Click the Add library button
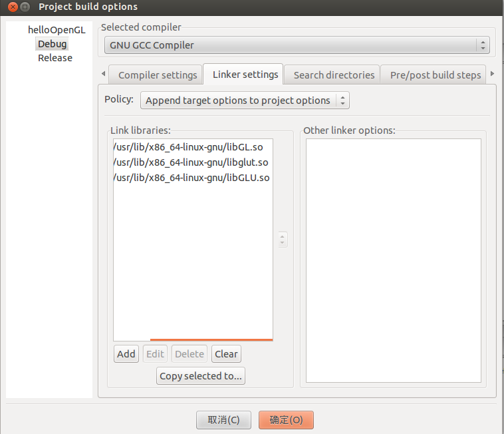Image resolution: width=504 pixels, height=434 pixels. [126, 354]
